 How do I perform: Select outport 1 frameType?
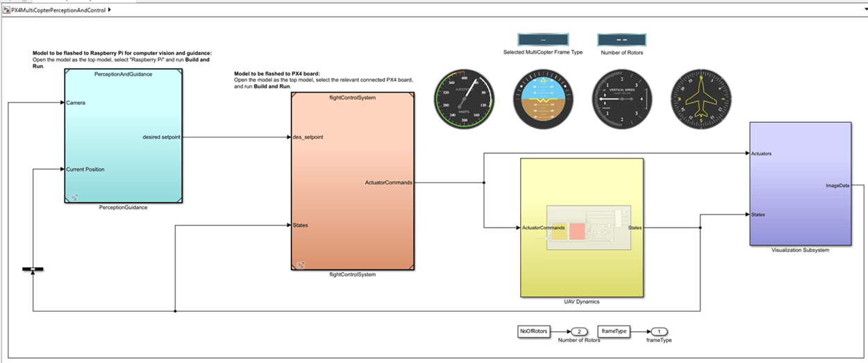[658, 332]
